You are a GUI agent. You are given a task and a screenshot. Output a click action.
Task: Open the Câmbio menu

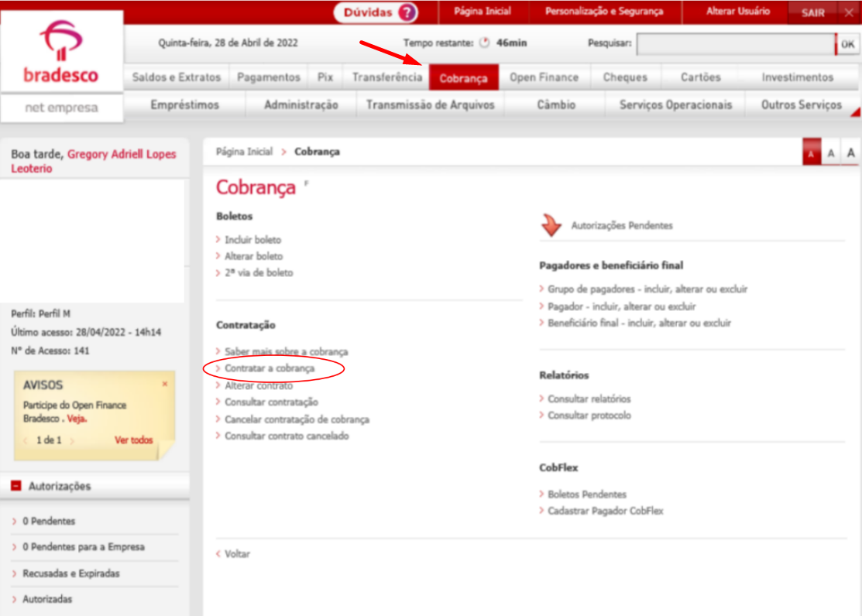tap(556, 105)
